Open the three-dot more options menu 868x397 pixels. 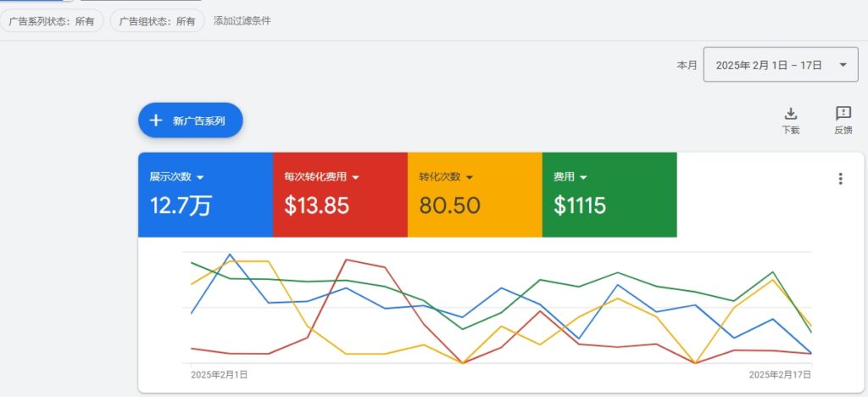click(840, 178)
